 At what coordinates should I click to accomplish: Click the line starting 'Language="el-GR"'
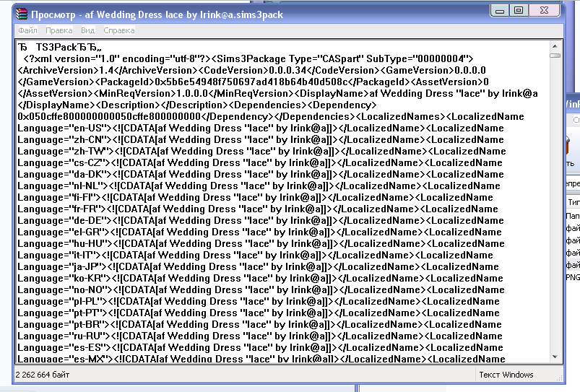pos(259,232)
